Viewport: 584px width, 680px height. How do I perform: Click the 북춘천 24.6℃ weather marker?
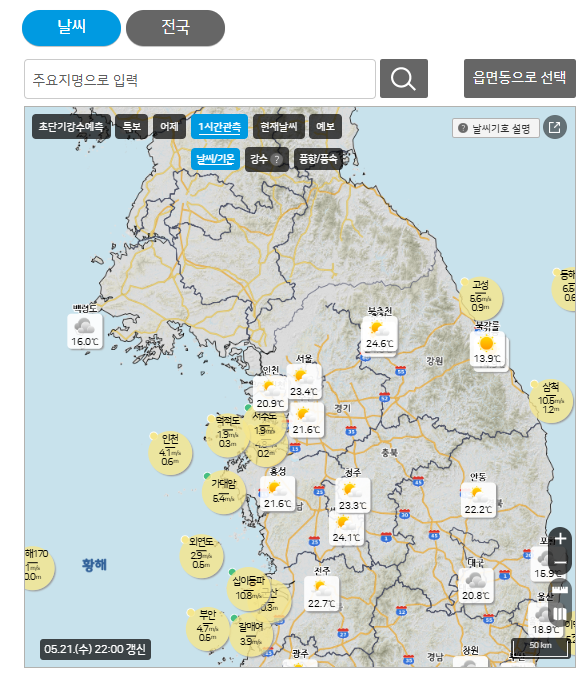[380, 334]
